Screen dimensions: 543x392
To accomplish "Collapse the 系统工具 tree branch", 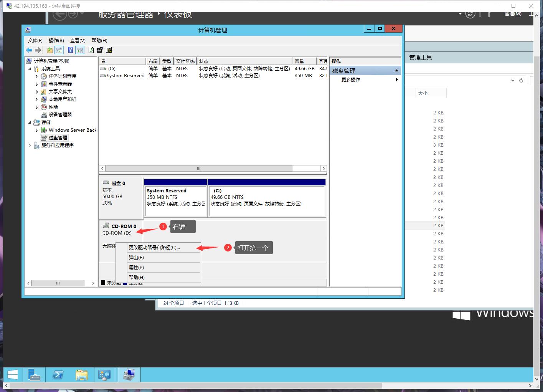I will (30, 68).
